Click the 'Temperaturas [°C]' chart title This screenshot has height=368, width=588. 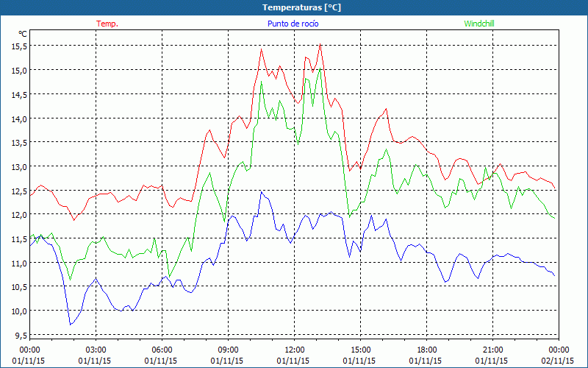pos(301,7)
